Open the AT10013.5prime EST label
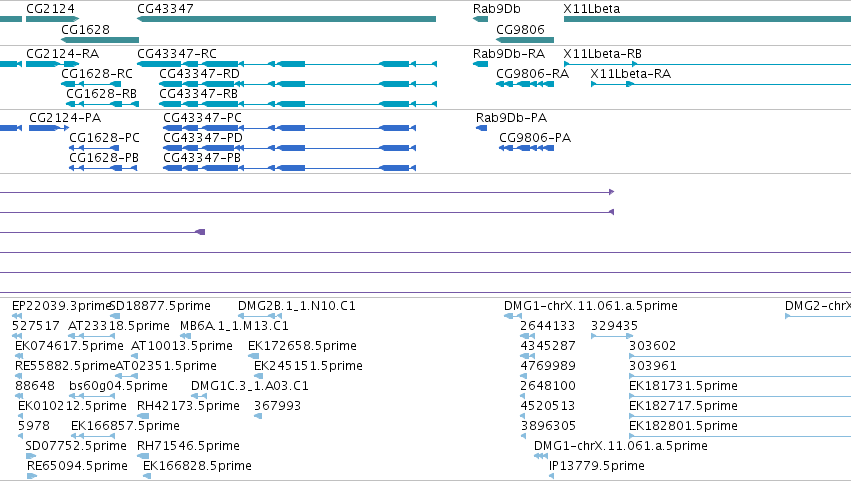 pos(182,346)
